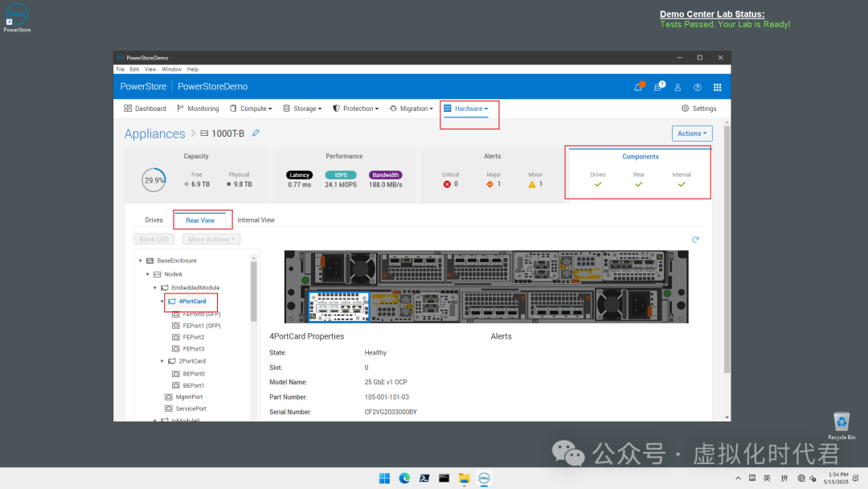Open the apps grid icon in header

(x=718, y=87)
